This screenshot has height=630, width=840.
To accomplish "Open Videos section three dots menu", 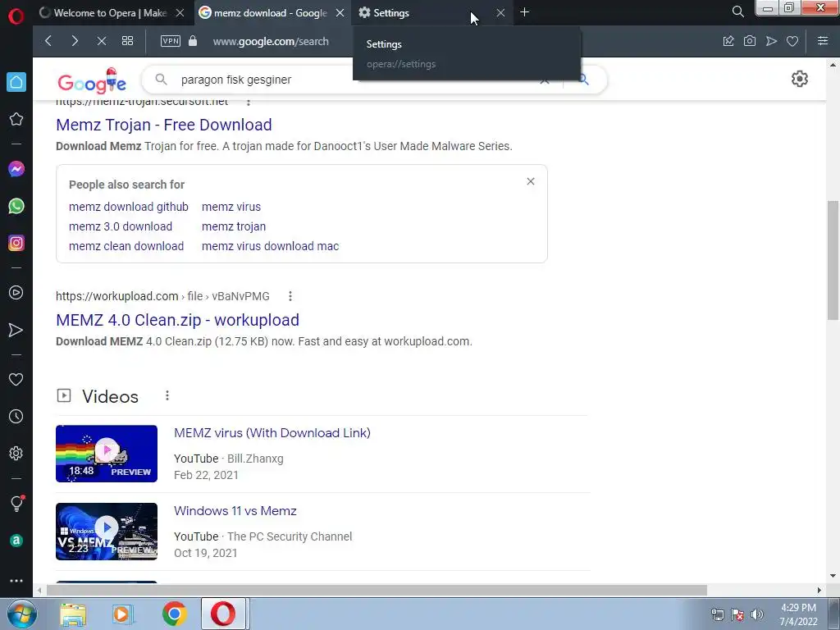I will [x=167, y=395].
